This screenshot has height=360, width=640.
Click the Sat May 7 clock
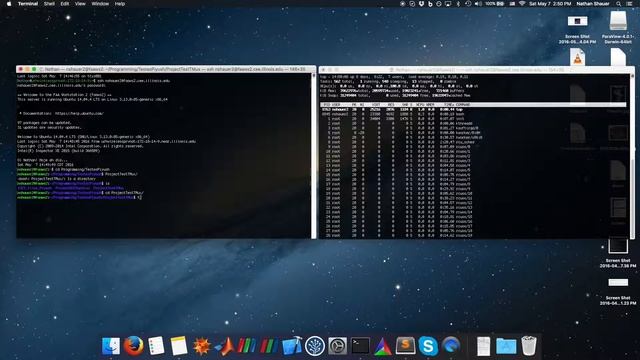coord(550,4)
